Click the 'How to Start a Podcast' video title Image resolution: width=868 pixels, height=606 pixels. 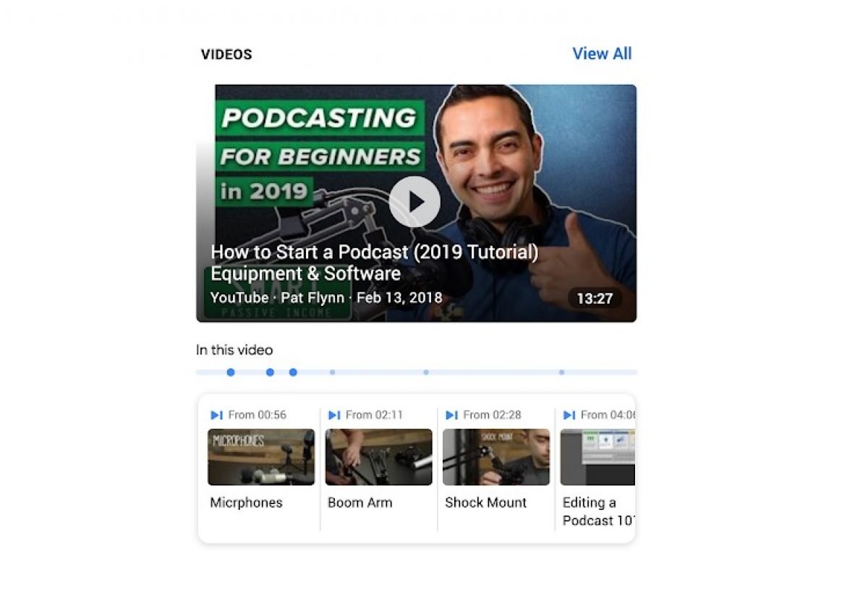pos(375,263)
